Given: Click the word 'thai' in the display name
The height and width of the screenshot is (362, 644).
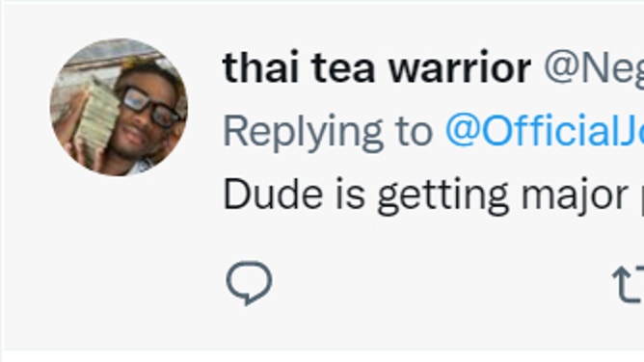Looking at the screenshot, I should point(260,67).
